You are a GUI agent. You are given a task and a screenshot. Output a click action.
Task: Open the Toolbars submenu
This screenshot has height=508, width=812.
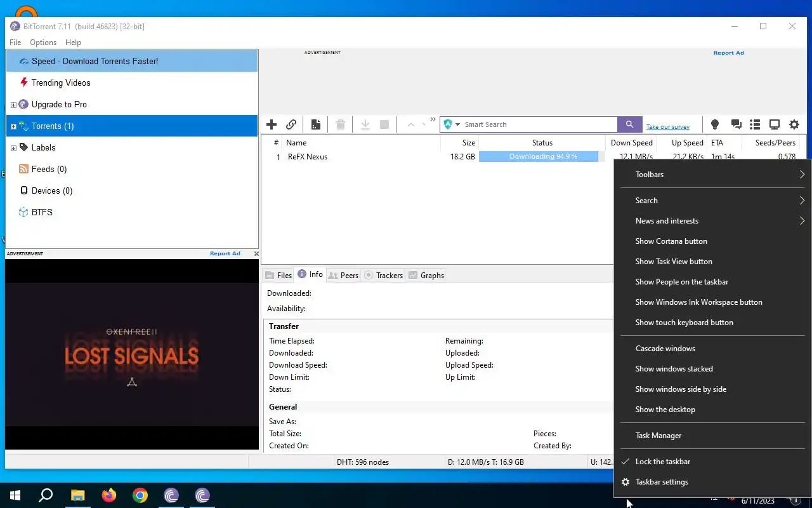(712, 175)
